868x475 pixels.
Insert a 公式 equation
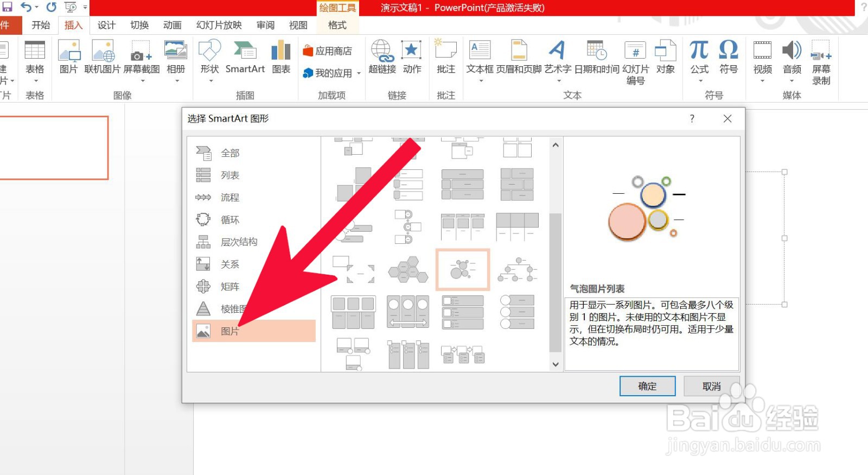tap(699, 61)
